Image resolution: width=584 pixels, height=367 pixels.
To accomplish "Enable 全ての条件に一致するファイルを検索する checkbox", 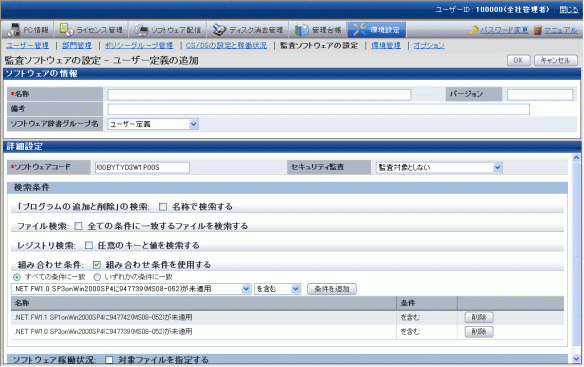I will pyautogui.click(x=78, y=226).
